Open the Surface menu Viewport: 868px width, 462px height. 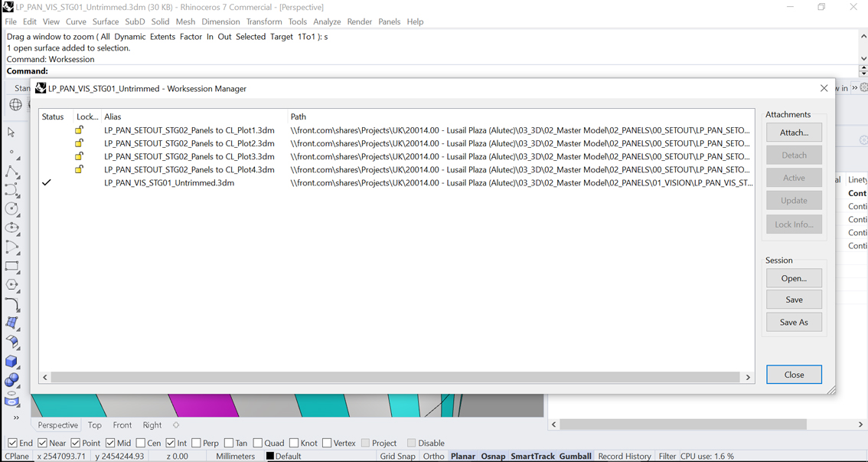coord(106,21)
